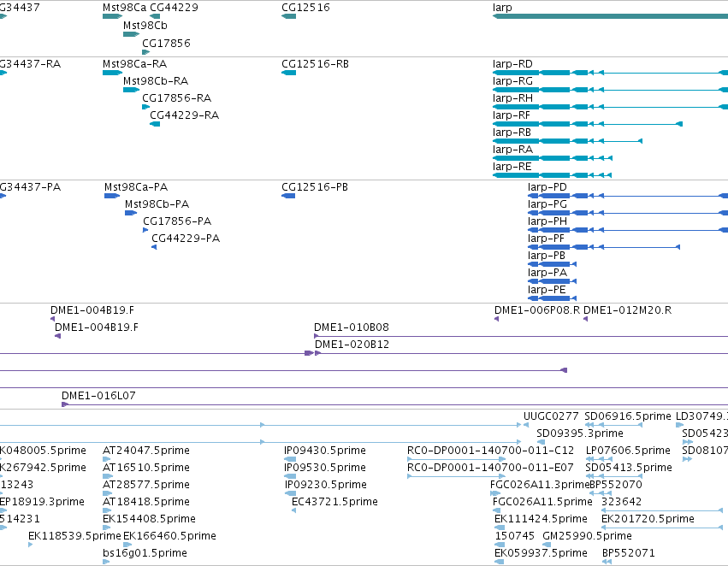Click the larp gene label
Viewport: 728px width, 566px height.
coord(502,8)
